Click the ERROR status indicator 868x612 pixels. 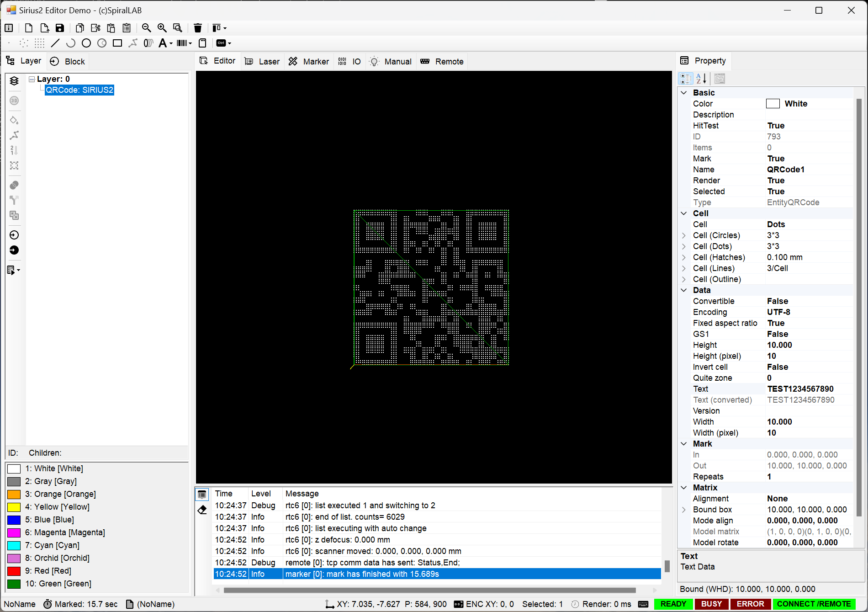point(750,604)
